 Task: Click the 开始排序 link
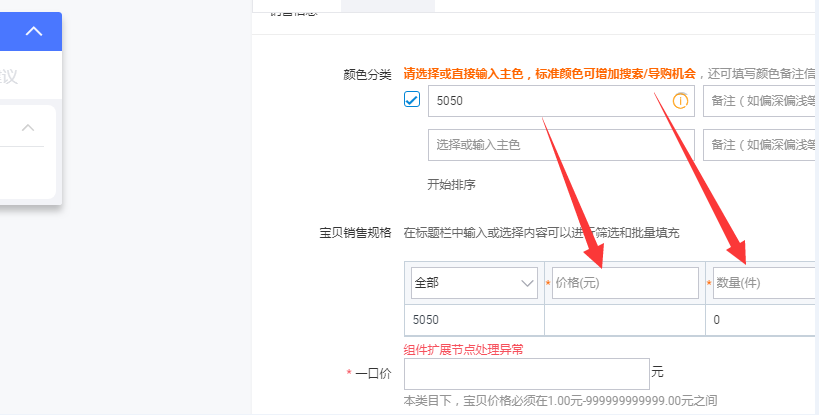click(451, 184)
